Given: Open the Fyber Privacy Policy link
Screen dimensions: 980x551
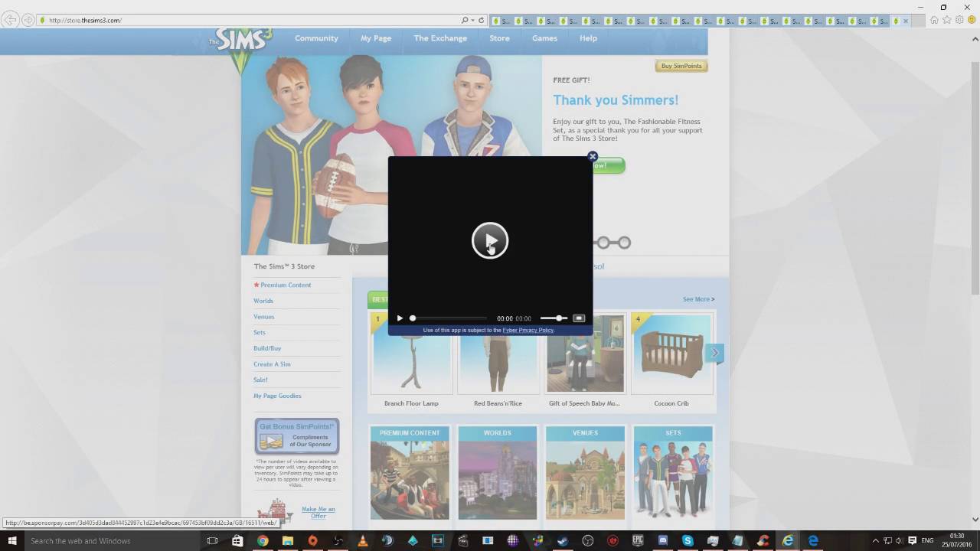Looking at the screenshot, I should (528, 330).
